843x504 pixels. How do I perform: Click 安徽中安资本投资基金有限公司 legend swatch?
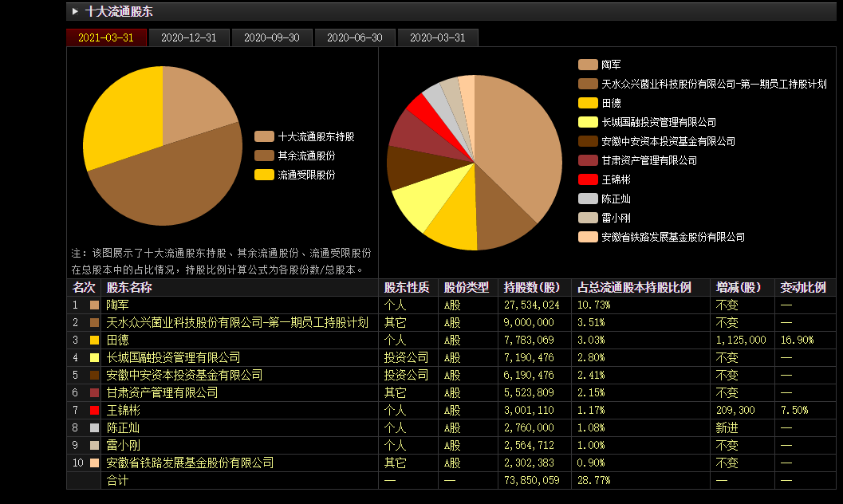(588, 141)
